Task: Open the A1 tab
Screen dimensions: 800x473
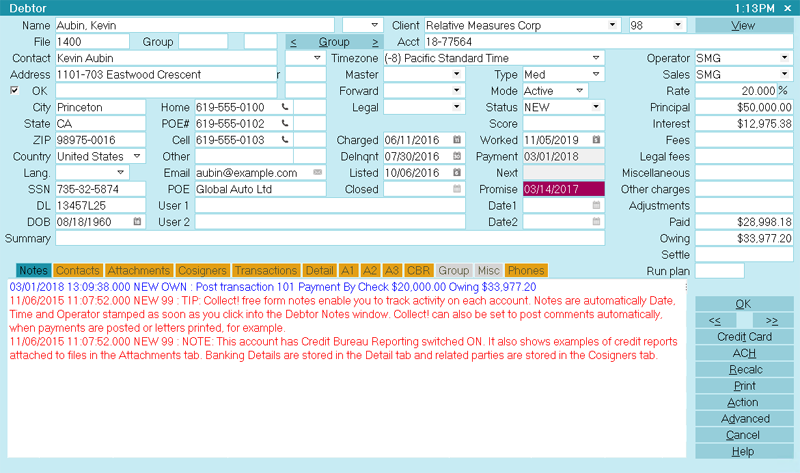Action: point(347,270)
